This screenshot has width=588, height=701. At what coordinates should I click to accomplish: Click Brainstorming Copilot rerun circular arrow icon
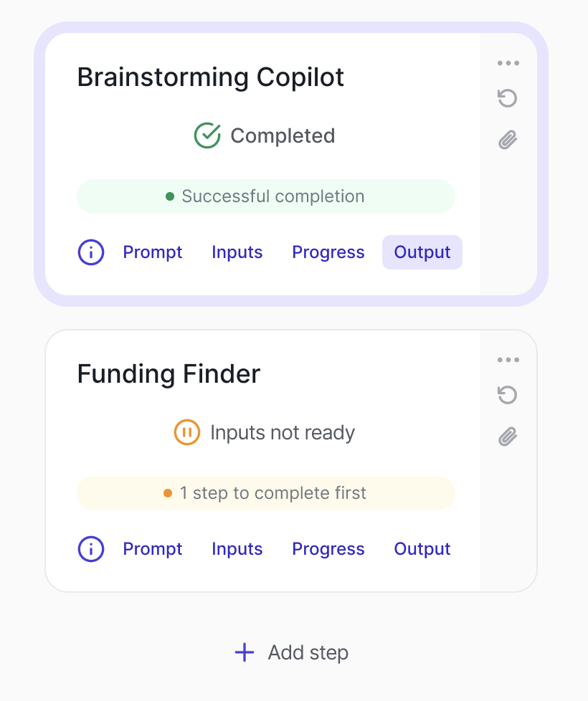point(508,98)
